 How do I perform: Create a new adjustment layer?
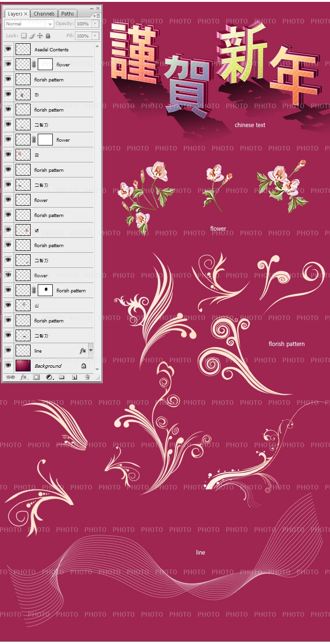(49, 377)
